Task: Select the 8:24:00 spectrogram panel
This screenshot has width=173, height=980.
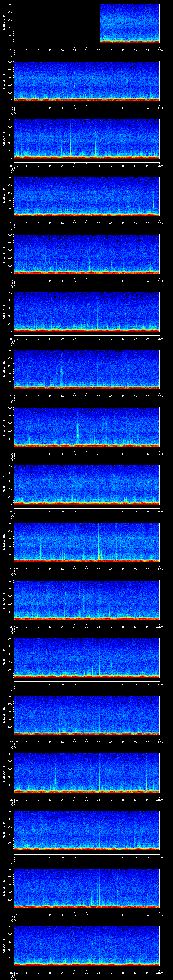Action: 86,888
